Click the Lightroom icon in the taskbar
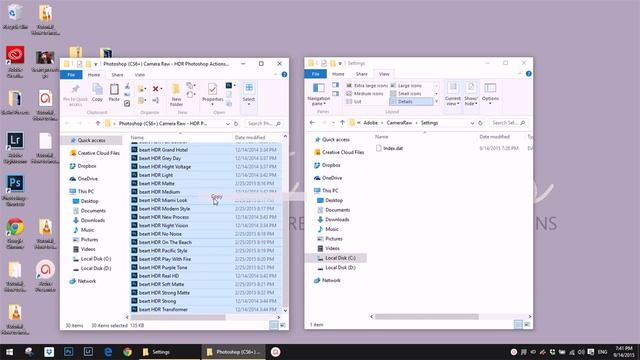This screenshot has width=640, height=360. point(88,352)
